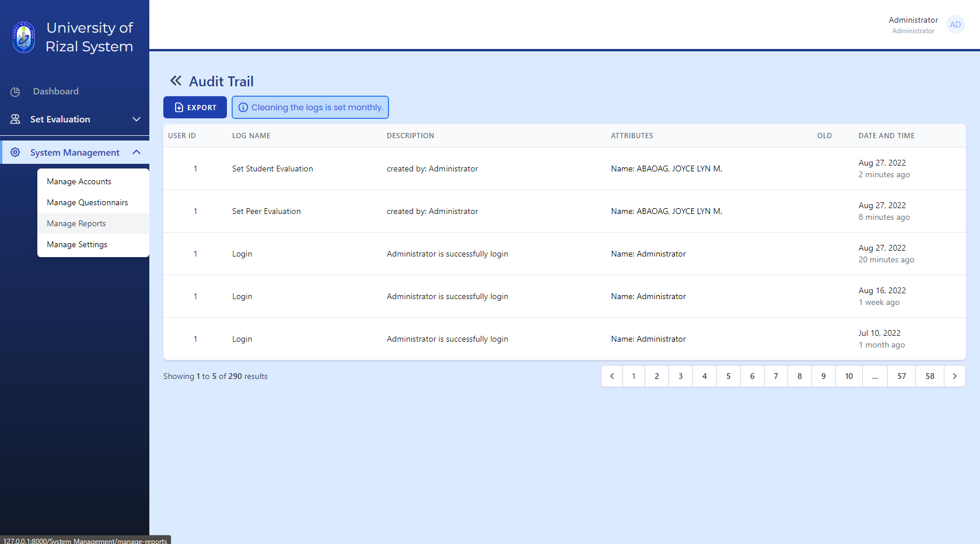Image resolution: width=980 pixels, height=544 pixels.
Task: Click the previous page chevron
Action: click(x=611, y=376)
